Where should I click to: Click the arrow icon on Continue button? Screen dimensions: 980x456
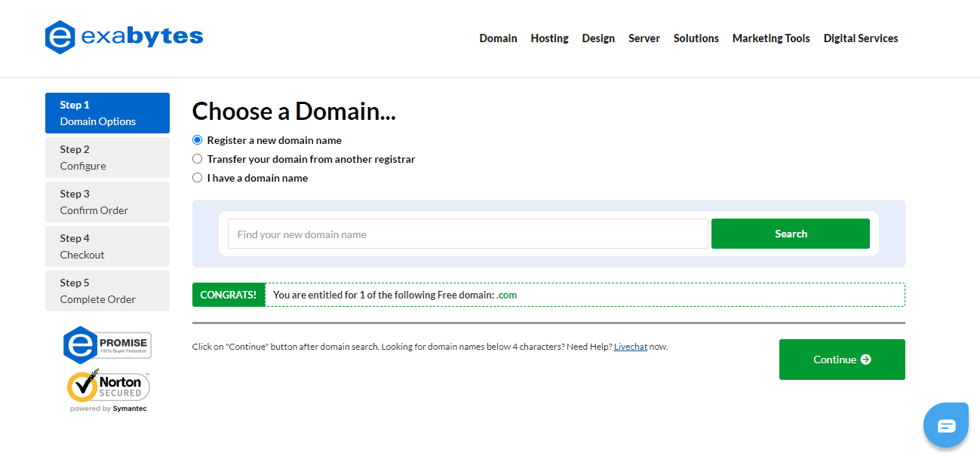(867, 360)
